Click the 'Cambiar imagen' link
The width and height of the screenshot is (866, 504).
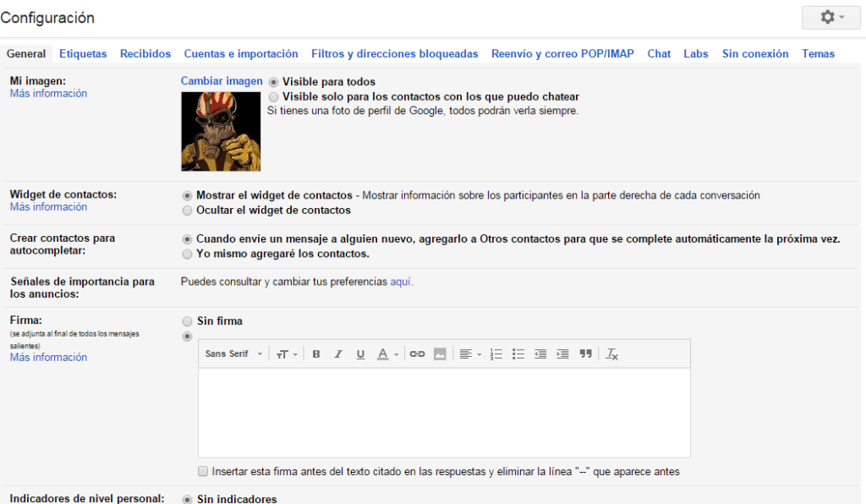tap(222, 80)
